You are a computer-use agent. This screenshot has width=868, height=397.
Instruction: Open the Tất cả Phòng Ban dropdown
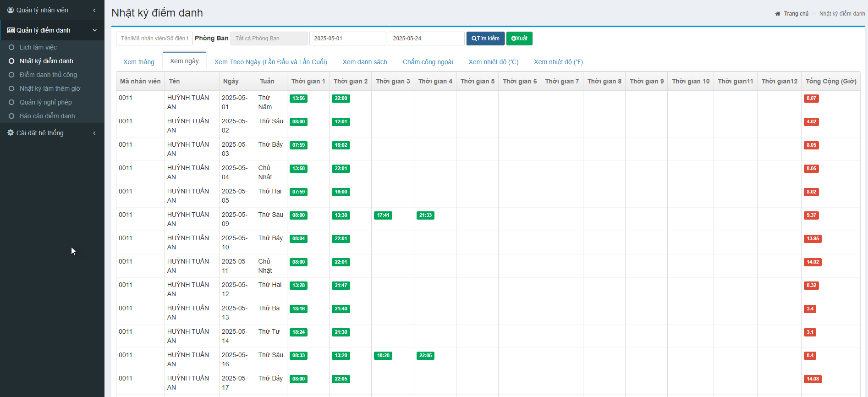pos(269,39)
